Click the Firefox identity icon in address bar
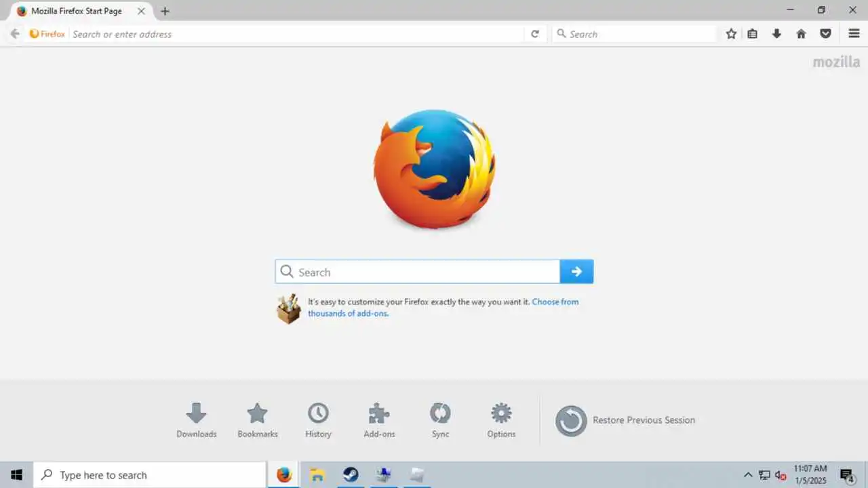 47,34
